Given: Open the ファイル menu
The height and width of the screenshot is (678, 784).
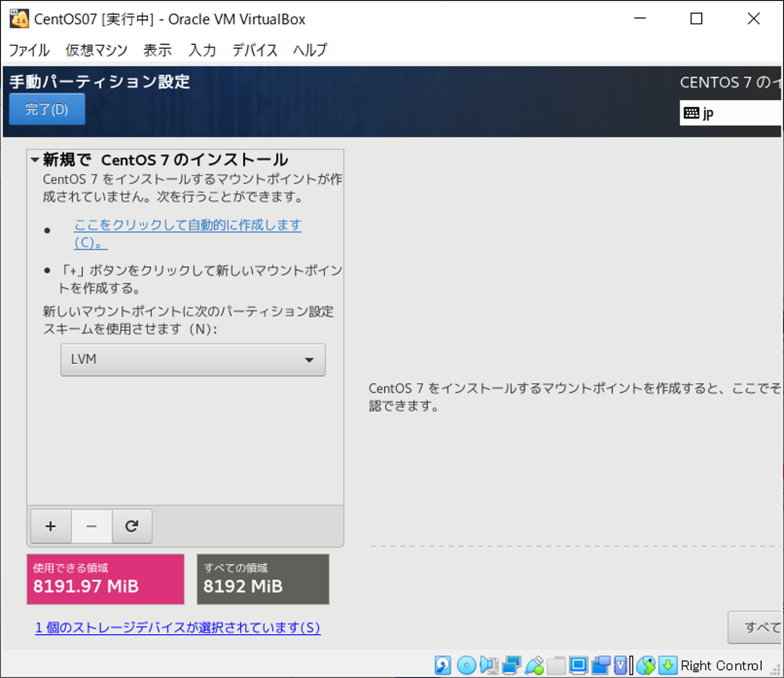Looking at the screenshot, I should coord(29,50).
